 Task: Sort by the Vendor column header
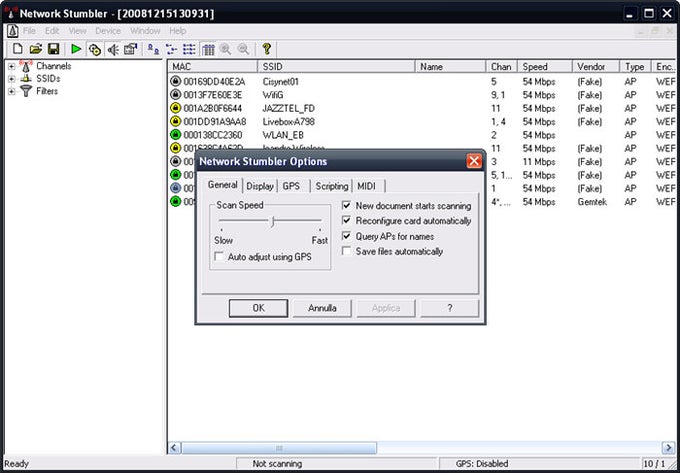coord(596,66)
